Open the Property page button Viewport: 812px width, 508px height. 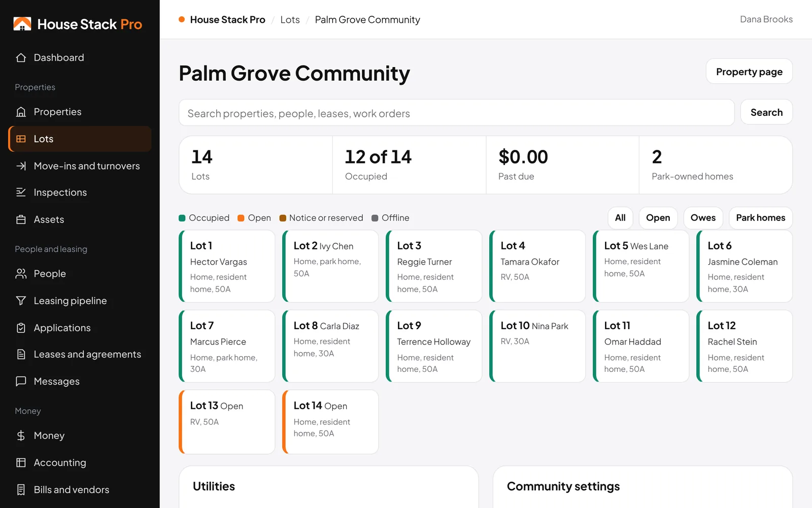click(749, 72)
